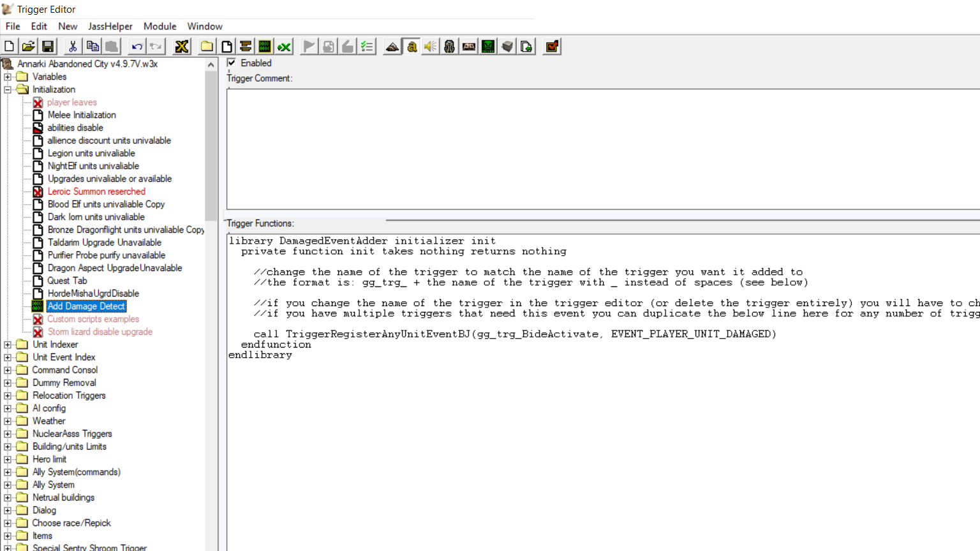Select the NuclearAss Triggers folder
This screenshot has height=551, width=980.
click(72, 434)
